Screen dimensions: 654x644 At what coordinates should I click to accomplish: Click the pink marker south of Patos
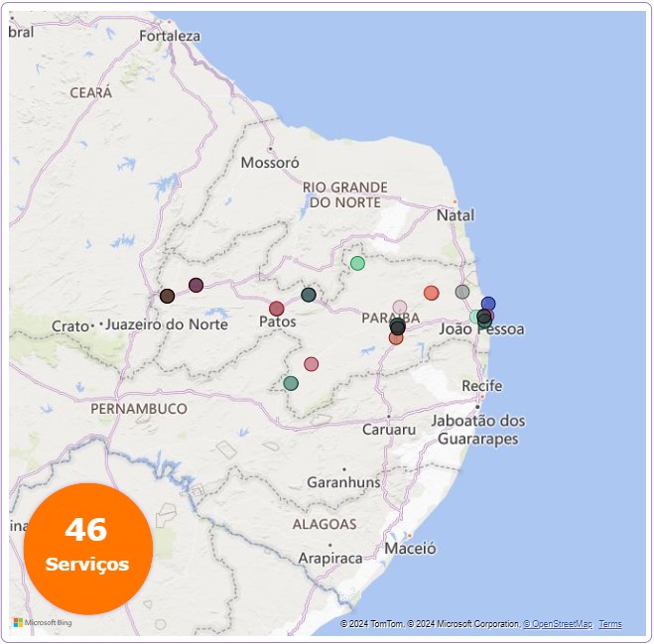point(312,364)
